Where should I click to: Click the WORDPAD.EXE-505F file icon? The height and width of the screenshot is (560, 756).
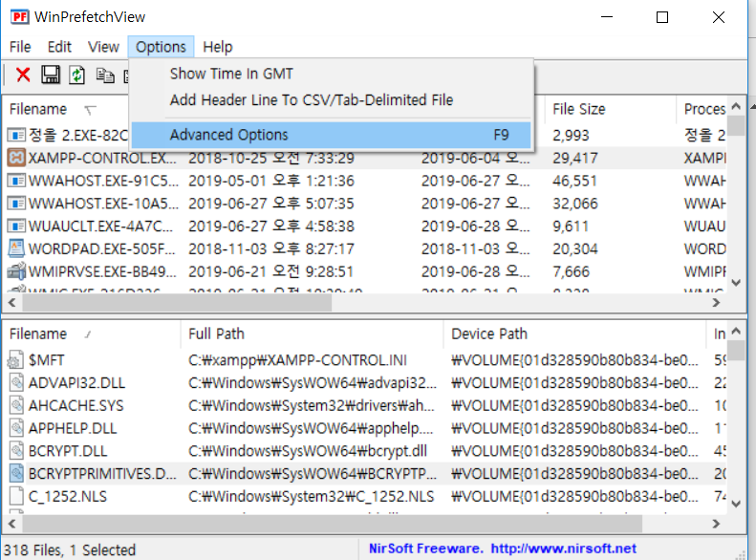(x=16, y=248)
